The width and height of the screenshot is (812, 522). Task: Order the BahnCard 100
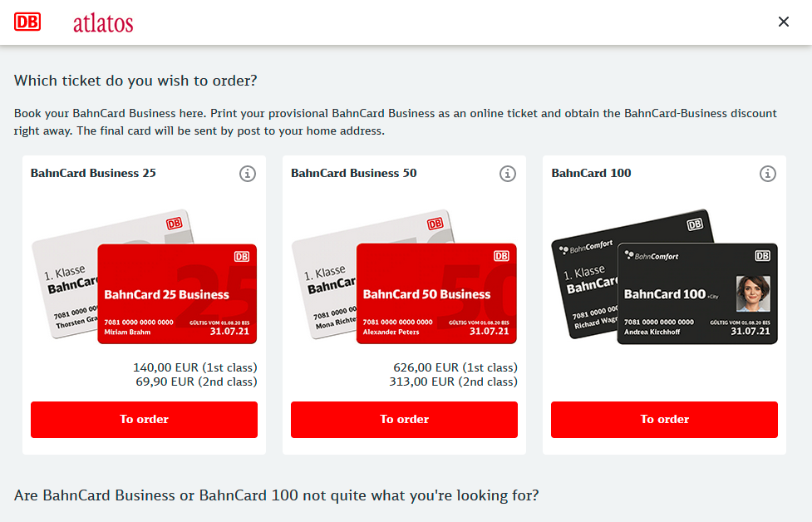tap(664, 420)
